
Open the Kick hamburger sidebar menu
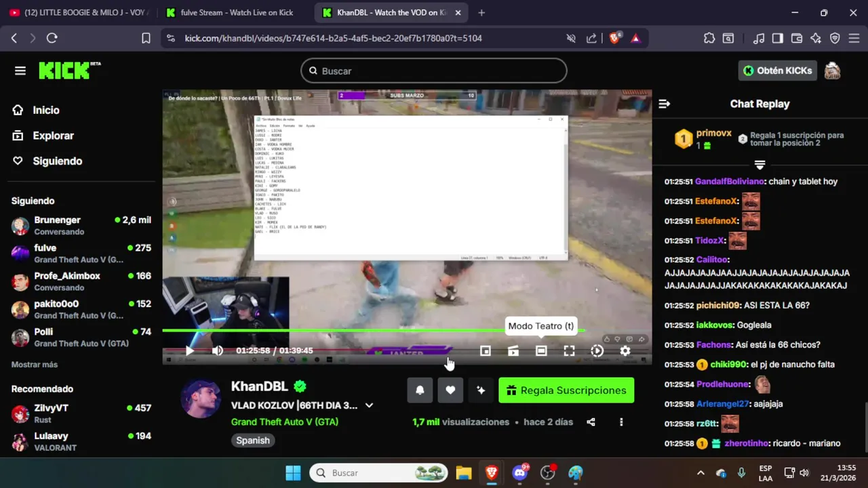tap(20, 70)
